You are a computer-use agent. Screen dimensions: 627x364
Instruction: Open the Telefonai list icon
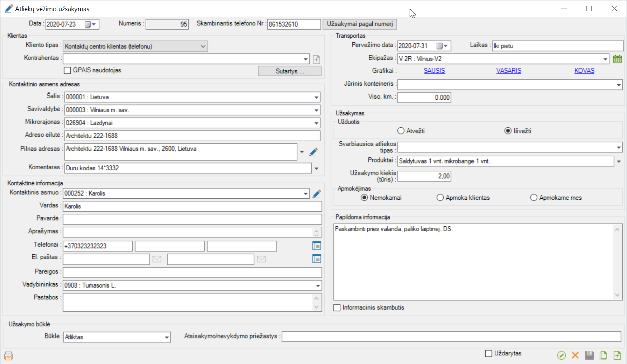tap(316, 246)
